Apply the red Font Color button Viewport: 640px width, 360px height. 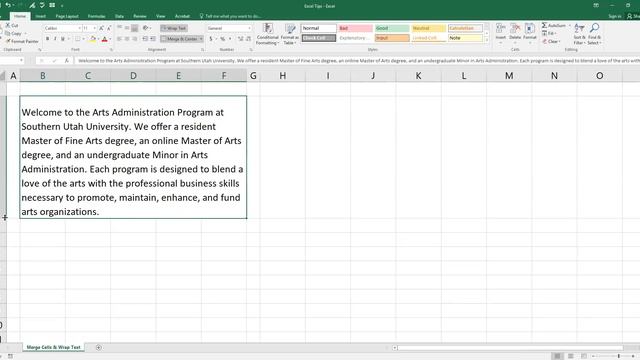click(104, 39)
